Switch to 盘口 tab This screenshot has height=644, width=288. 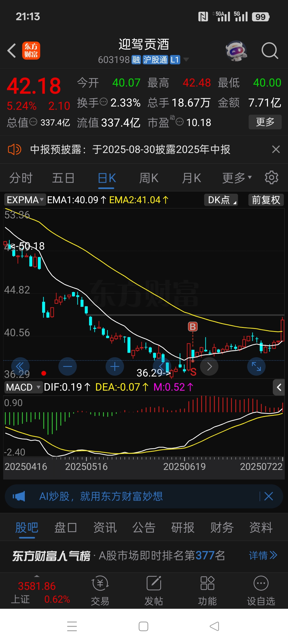(66, 528)
